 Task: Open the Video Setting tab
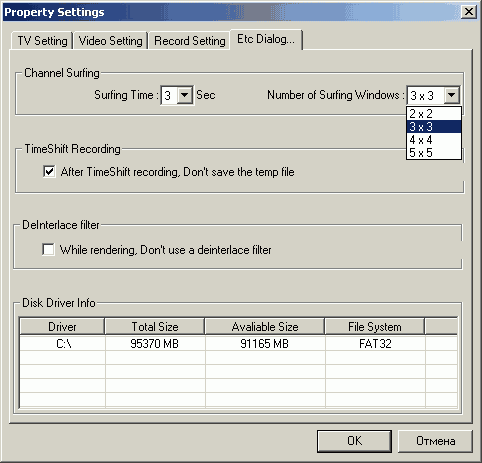tap(110, 41)
